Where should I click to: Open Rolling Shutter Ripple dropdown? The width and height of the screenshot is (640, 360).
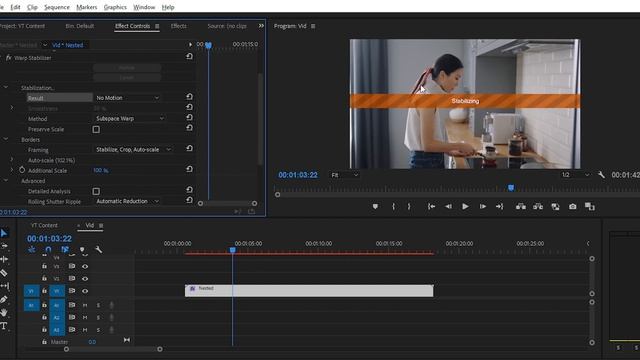127,201
